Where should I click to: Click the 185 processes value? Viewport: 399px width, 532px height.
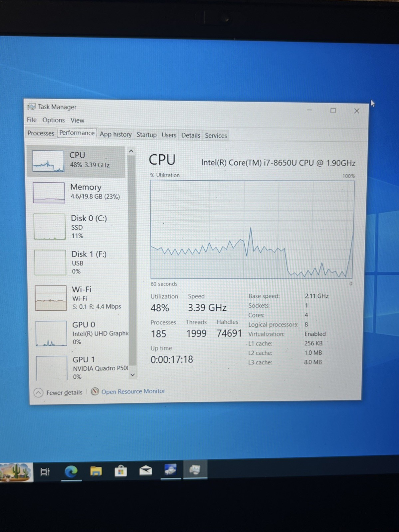tap(158, 334)
